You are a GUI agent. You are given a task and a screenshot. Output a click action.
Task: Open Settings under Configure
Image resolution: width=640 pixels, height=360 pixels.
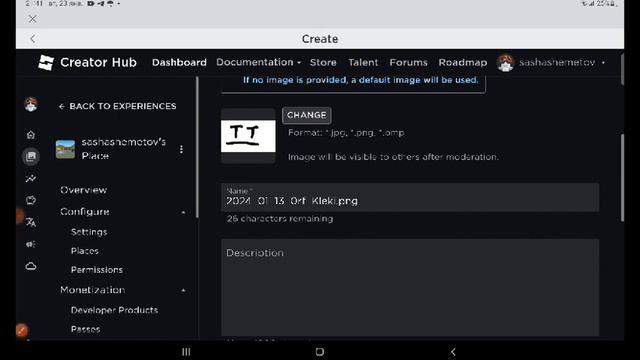tap(89, 232)
